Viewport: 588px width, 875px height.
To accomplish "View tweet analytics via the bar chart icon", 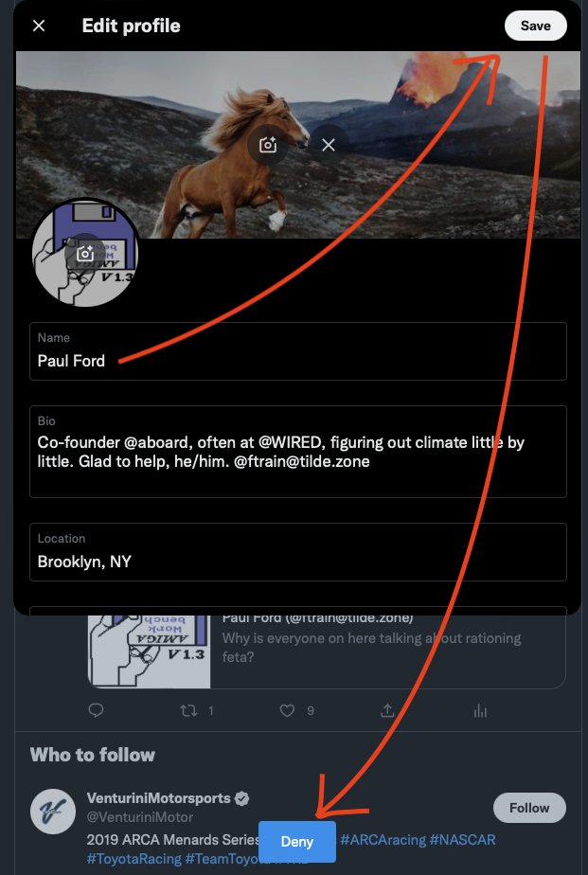I will (480, 710).
